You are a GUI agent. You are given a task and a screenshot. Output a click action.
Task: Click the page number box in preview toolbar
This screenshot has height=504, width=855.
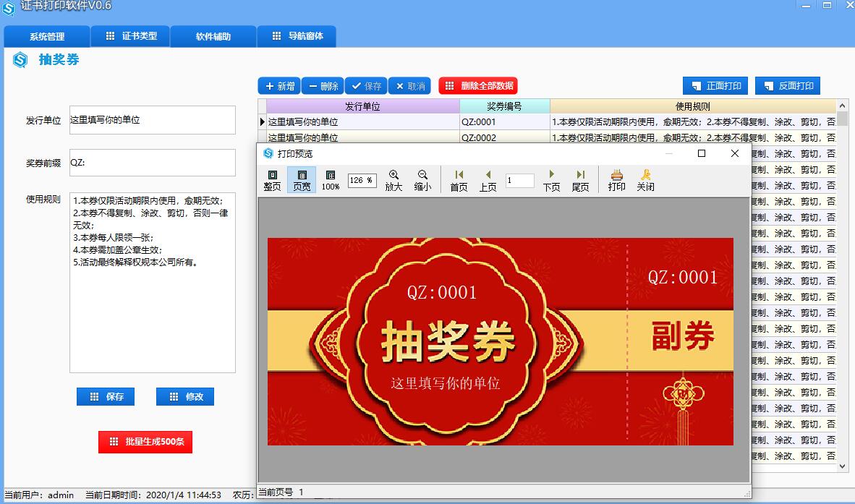coord(519,180)
